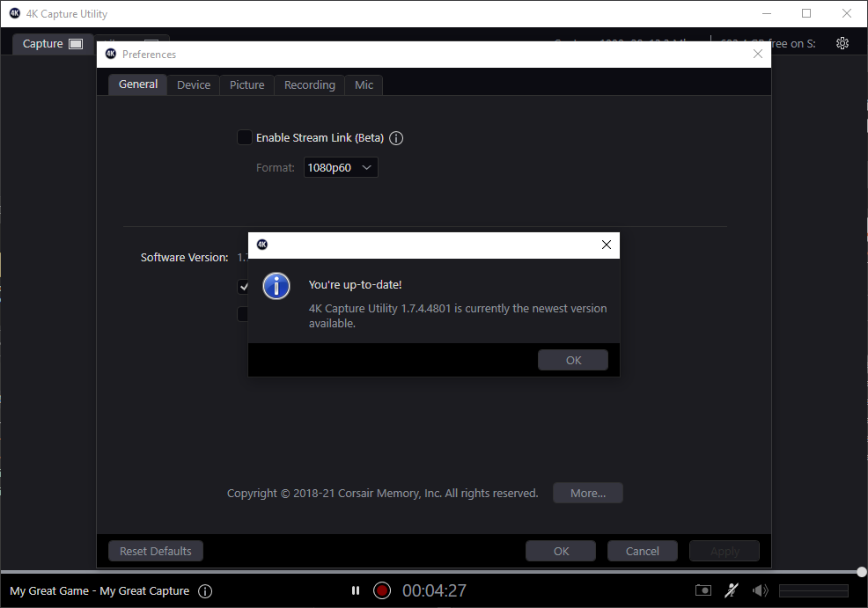Adjust the audio volume level bar
Screen dimensions: 868x608
(x=813, y=591)
